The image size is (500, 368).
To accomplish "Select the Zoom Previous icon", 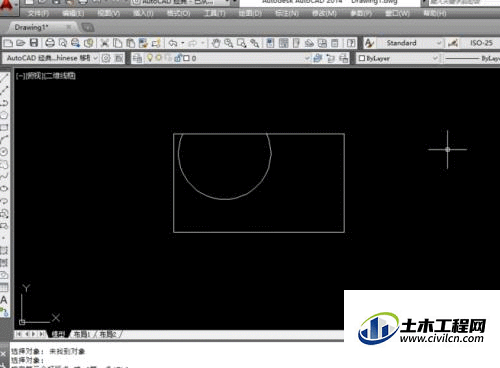I will pos(255,43).
